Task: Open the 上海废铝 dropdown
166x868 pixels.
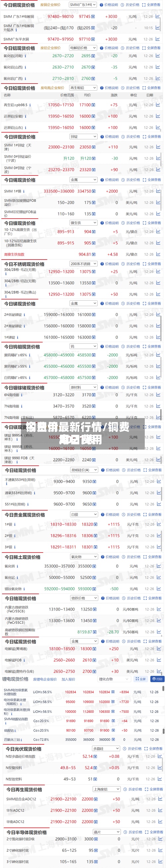Action: [x=106, y=789]
